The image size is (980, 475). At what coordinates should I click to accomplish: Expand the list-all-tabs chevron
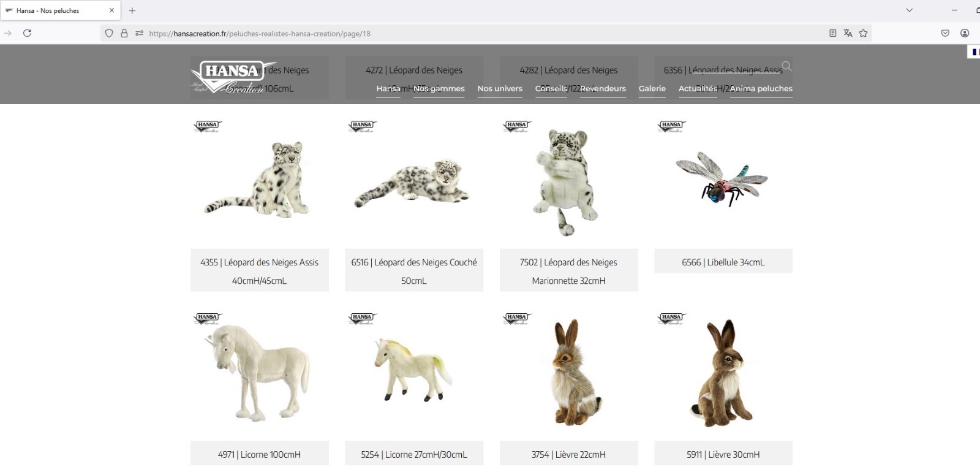point(910,10)
